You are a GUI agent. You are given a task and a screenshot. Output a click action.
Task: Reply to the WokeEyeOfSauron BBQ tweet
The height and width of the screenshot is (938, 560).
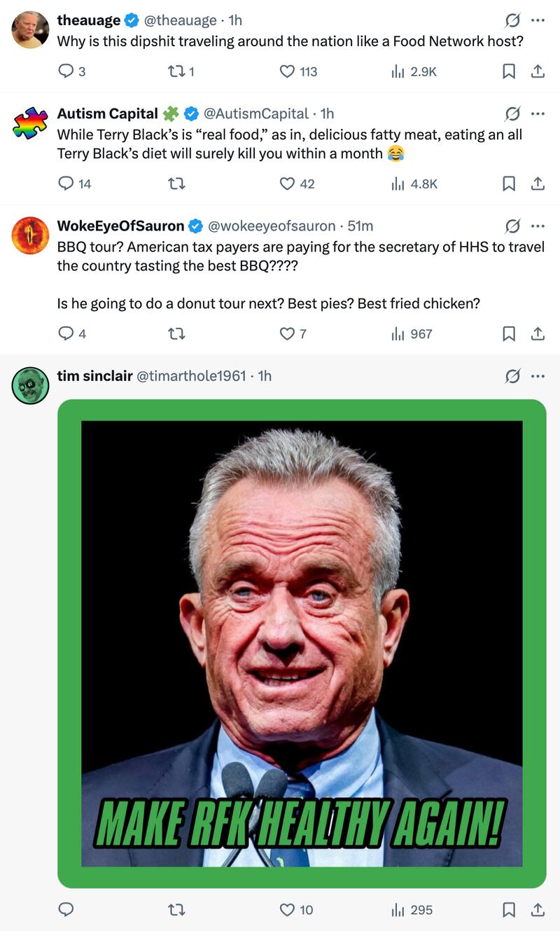pyautogui.click(x=66, y=334)
